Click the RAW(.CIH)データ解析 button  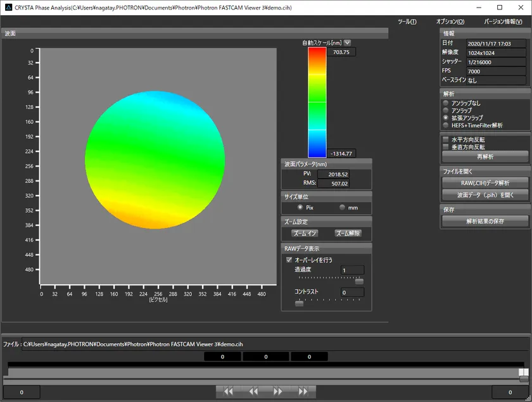coord(485,183)
